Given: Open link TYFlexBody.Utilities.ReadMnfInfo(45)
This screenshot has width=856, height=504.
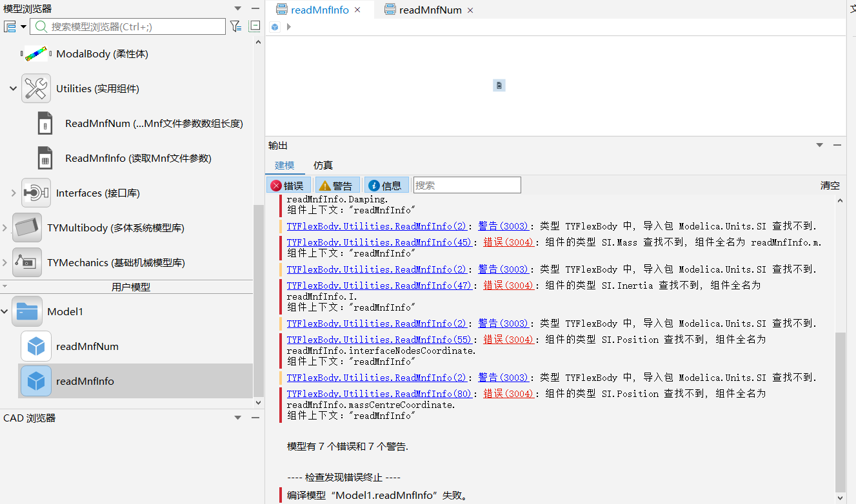Looking at the screenshot, I should (379, 242).
